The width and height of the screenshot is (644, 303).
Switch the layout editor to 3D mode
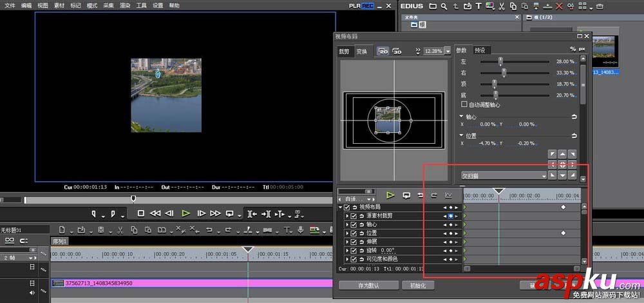397,51
